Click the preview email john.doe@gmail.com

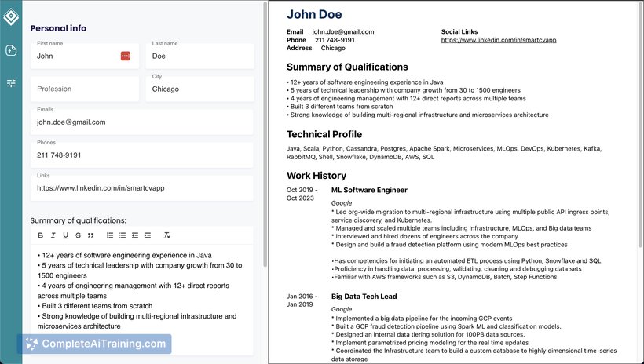click(343, 31)
